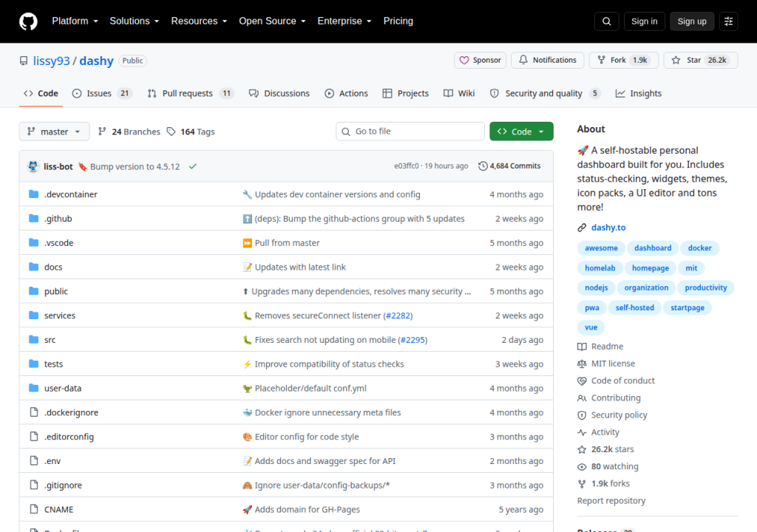
Task: Click the .dockerignore file icon
Action: pyautogui.click(x=34, y=412)
